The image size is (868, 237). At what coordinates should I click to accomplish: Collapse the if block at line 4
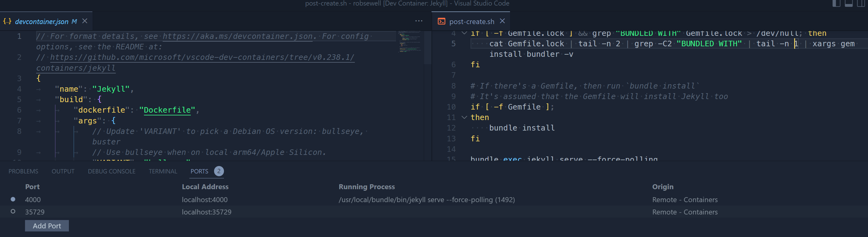(x=464, y=33)
